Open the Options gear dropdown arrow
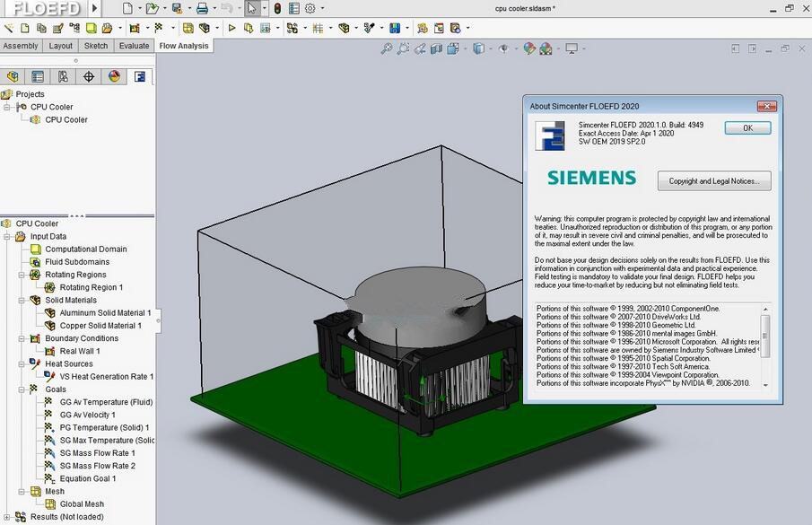 pos(323,8)
